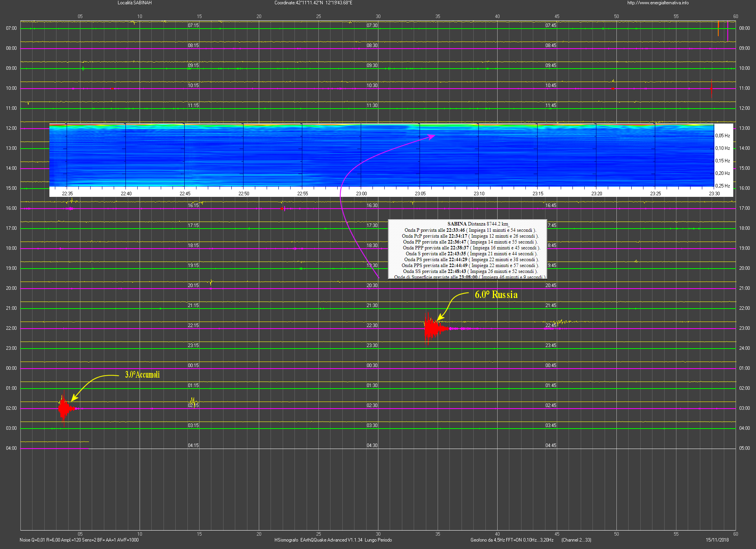The image size is (756, 549).
Task: Click the noise settings text in footer
Action: pyautogui.click(x=79, y=540)
